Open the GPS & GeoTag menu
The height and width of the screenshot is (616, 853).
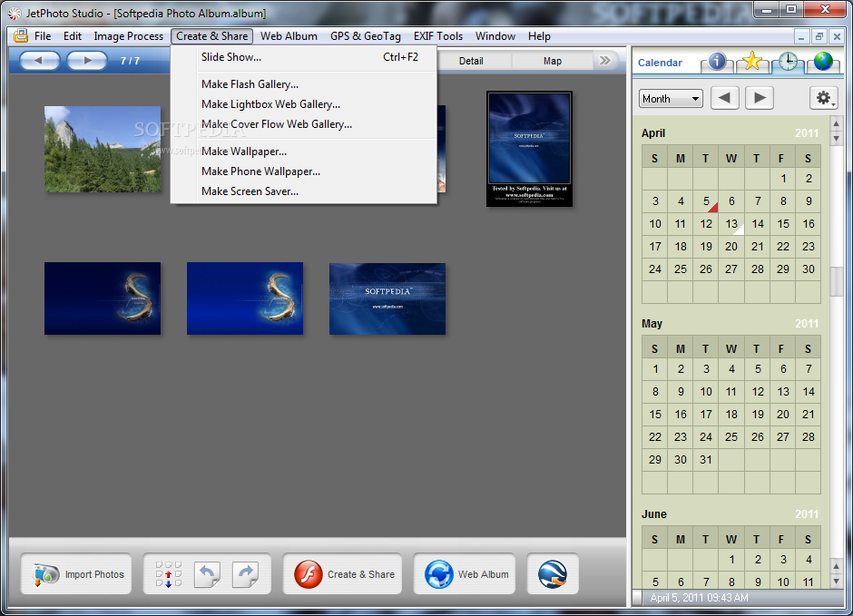pyautogui.click(x=366, y=36)
